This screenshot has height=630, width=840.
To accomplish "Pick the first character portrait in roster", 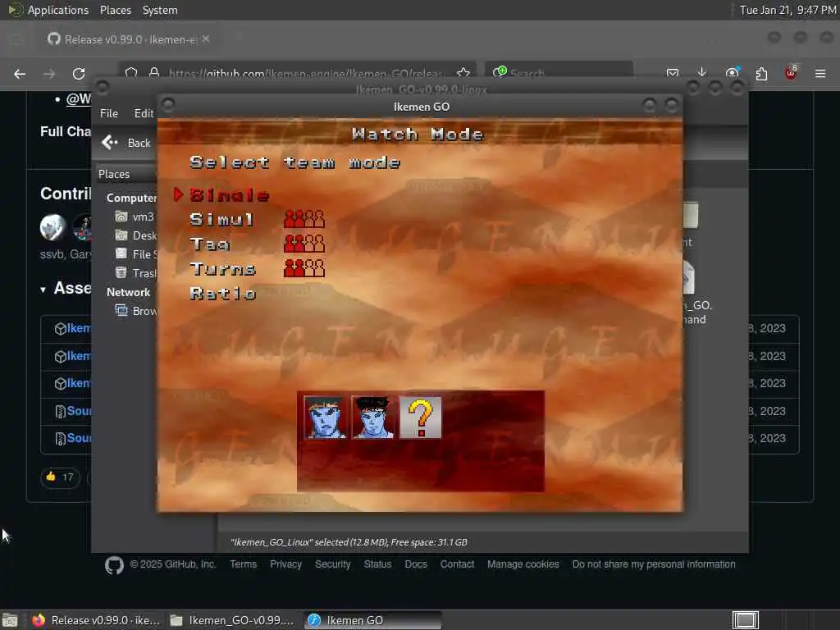I will [x=324, y=418].
